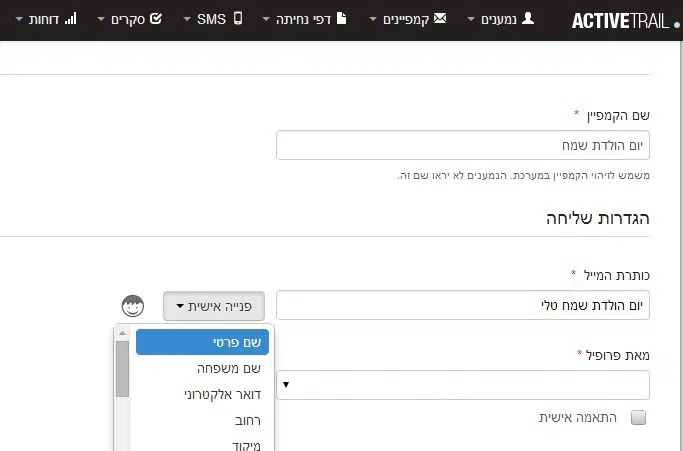Image resolution: width=683 pixels, height=451 pixels.
Task: Click the reports bar chart icon
Action: [70, 18]
